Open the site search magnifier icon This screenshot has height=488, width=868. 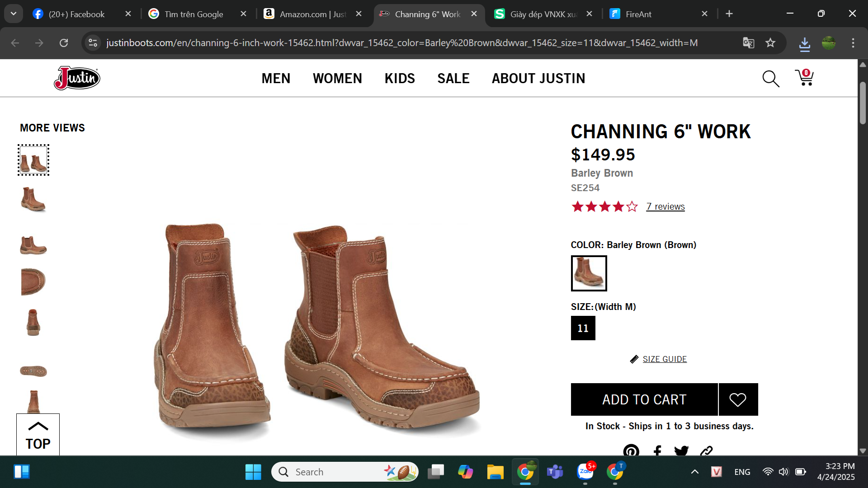click(x=770, y=79)
